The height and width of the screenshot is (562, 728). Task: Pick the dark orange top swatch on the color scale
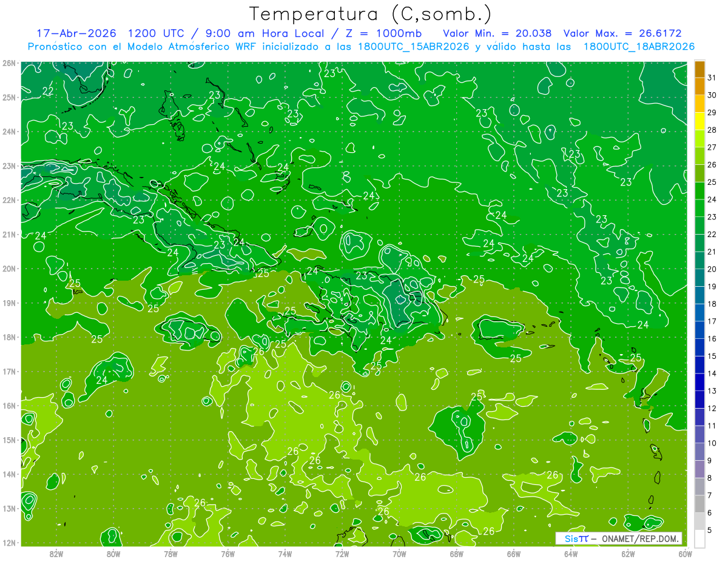[699, 69]
